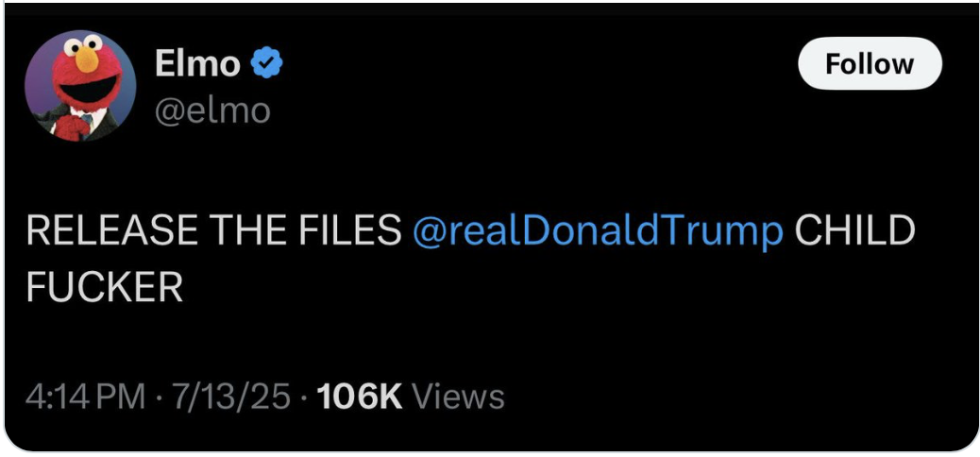Image resolution: width=980 pixels, height=457 pixels.
Task: Click the dot separator before 106K
Action: 303,397
